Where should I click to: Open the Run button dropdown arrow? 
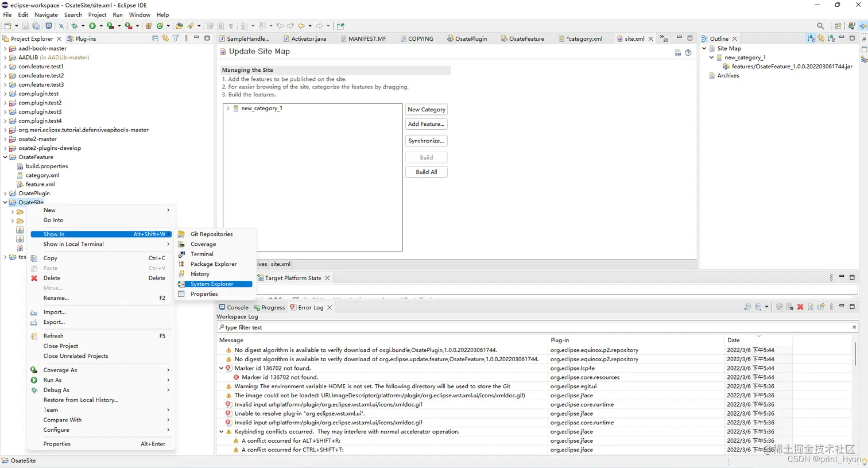[x=101, y=26]
